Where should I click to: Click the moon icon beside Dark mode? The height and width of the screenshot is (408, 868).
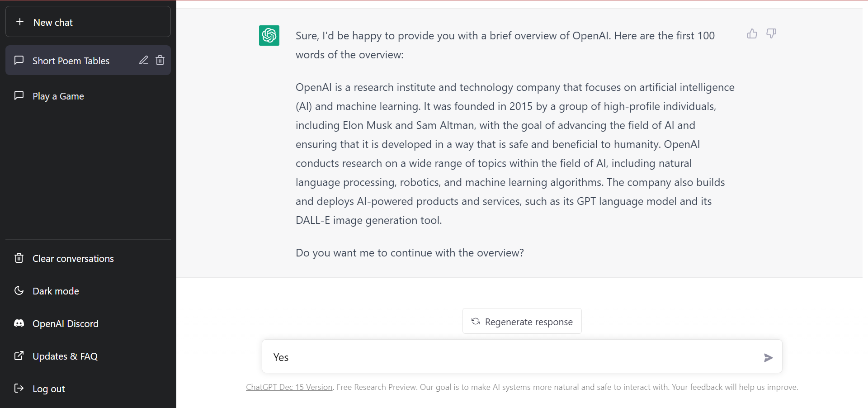[19, 291]
